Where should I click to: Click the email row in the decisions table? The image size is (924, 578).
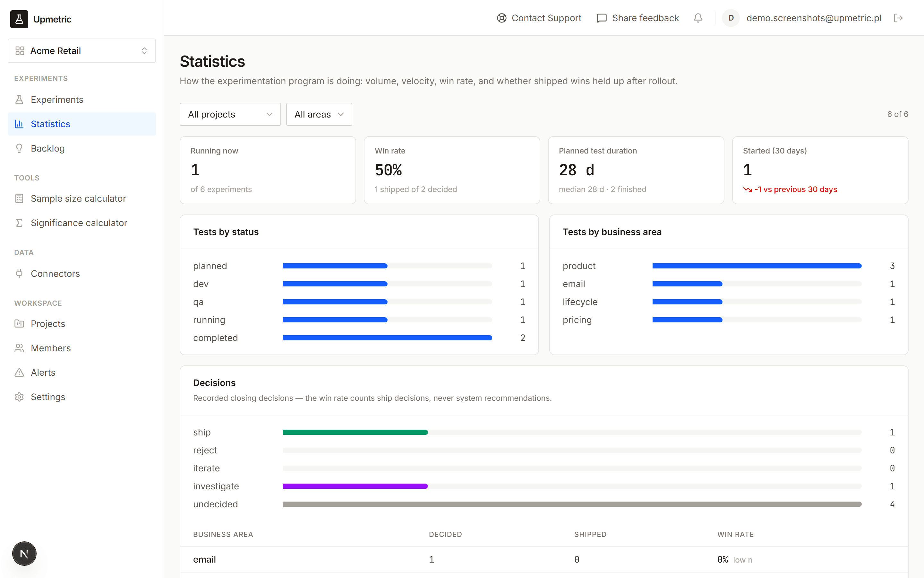(x=544, y=559)
